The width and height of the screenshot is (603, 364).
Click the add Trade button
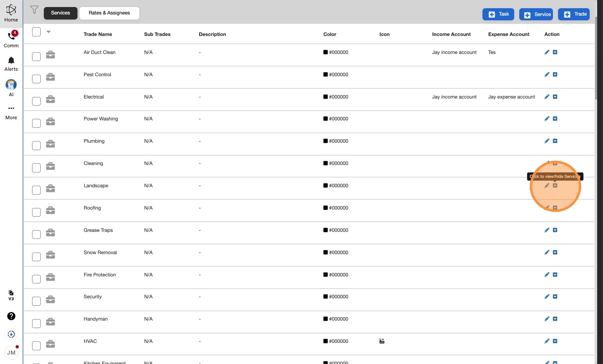coord(574,14)
